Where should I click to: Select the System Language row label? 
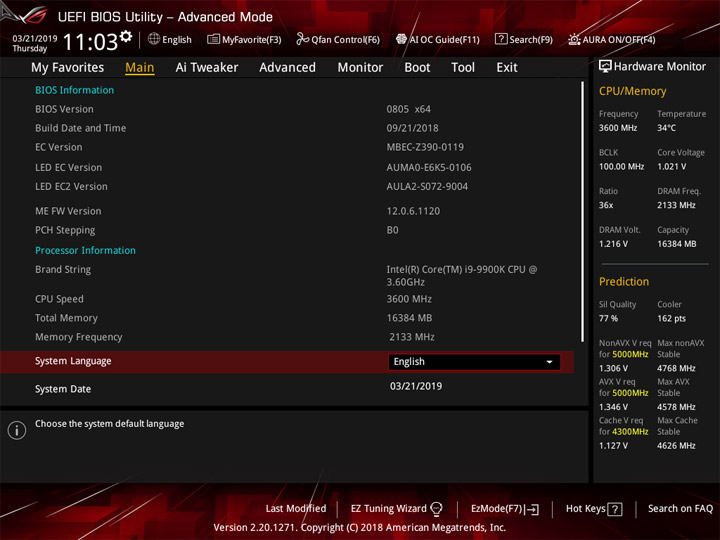[x=73, y=361]
